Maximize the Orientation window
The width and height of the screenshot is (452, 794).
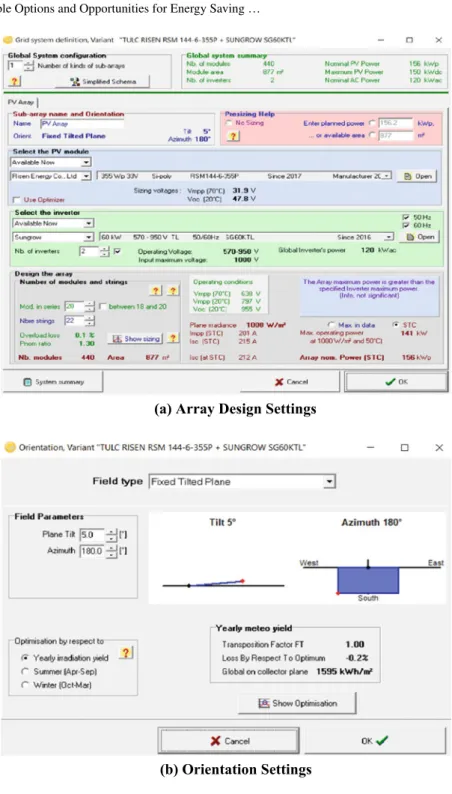pyautogui.click(x=404, y=448)
